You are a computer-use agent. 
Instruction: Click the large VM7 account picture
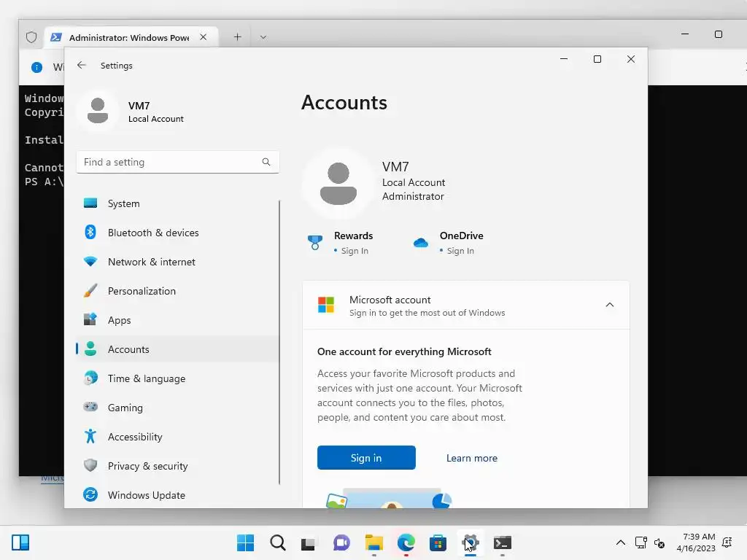click(x=338, y=183)
